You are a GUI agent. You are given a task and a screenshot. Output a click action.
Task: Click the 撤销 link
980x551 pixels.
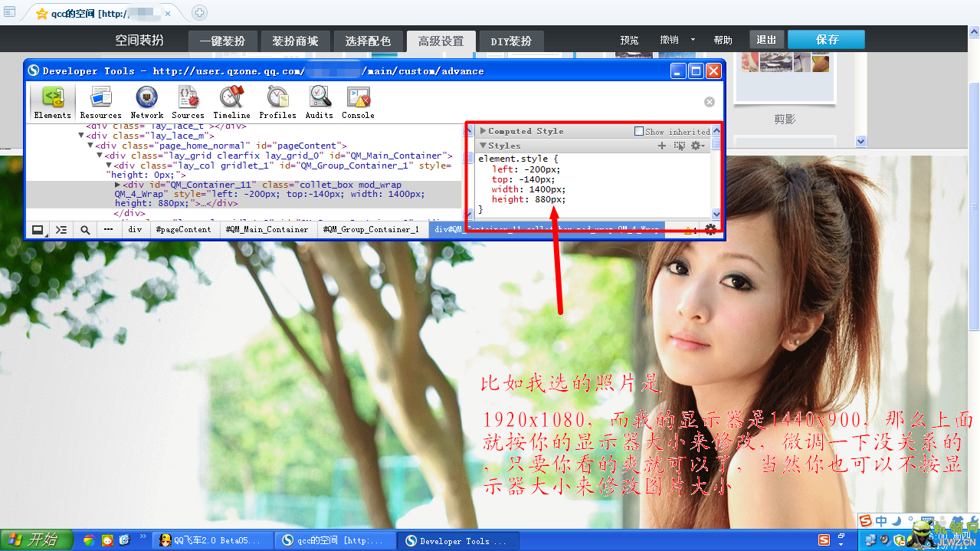669,40
